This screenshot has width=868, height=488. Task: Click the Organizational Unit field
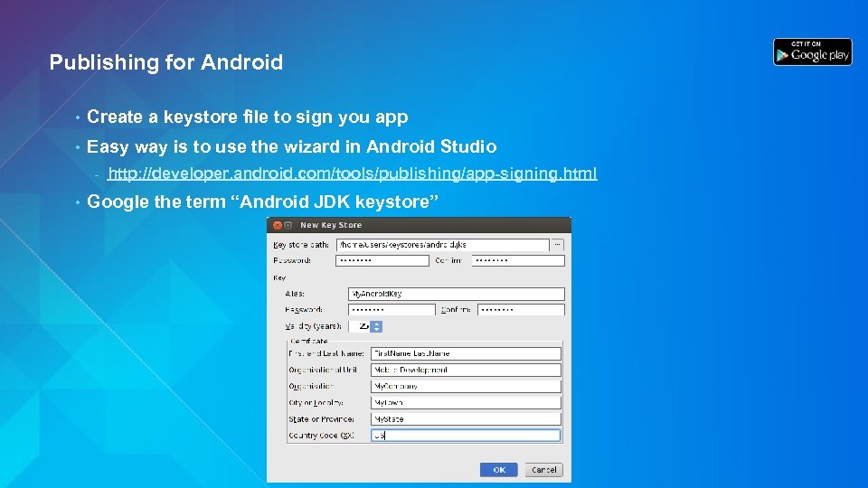pyautogui.click(x=466, y=370)
